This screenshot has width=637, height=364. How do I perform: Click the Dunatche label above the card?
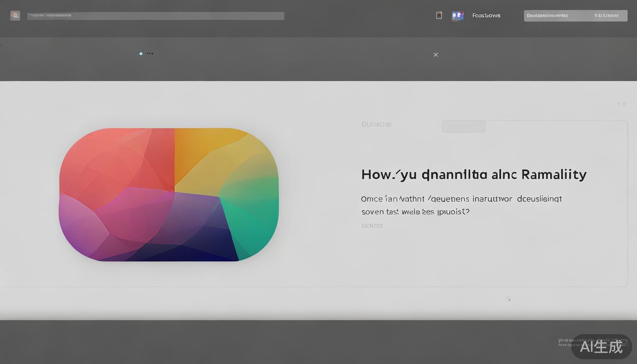[376, 125]
